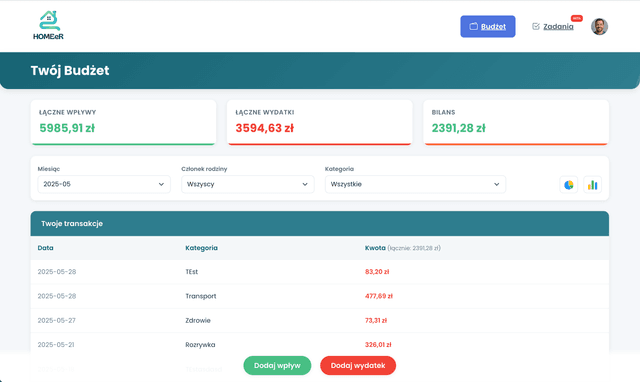Open the user profile avatar

pyautogui.click(x=599, y=27)
